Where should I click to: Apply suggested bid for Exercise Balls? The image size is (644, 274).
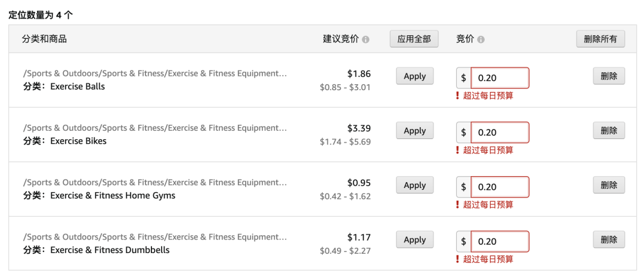coord(414,76)
